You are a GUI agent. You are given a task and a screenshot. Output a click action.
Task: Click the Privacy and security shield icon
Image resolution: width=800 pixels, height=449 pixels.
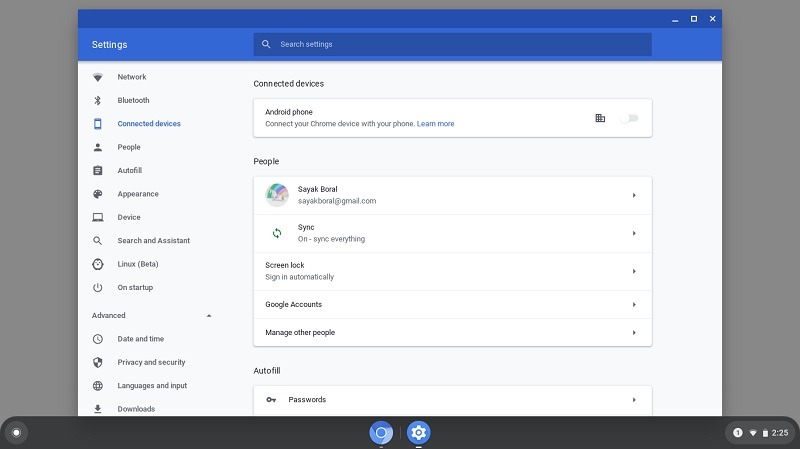[97, 362]
